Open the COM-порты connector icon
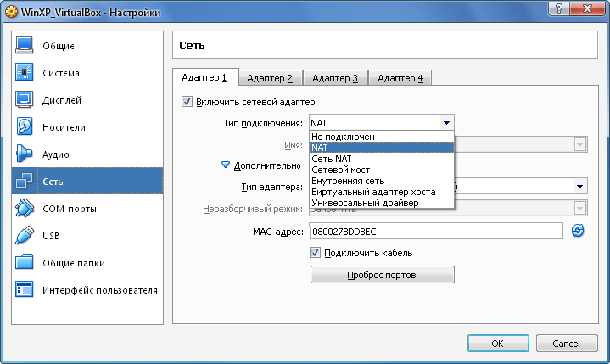 point(24,209)
